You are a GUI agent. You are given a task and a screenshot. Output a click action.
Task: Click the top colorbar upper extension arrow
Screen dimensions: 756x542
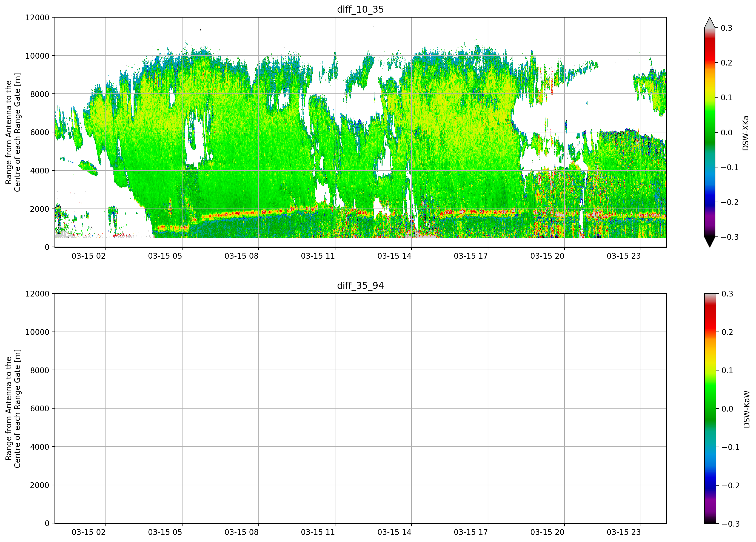[710, 22]
